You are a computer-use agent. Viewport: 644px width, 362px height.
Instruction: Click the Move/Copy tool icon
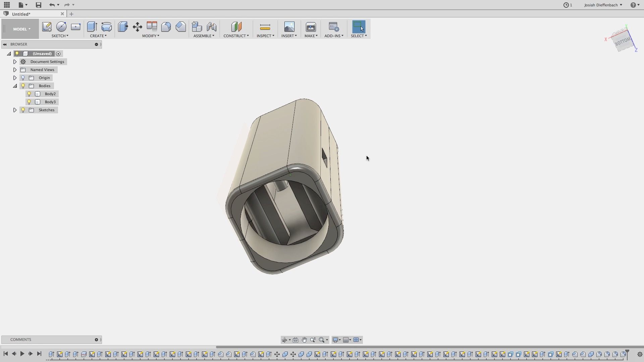click(x=137, y=27)
